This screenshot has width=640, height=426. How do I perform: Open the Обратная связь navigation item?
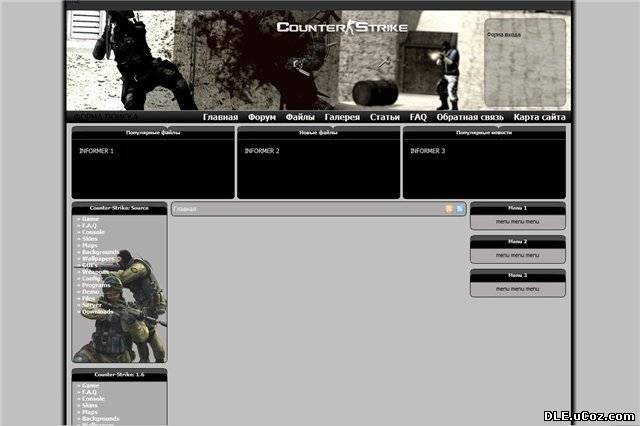(x=470, y=117)
